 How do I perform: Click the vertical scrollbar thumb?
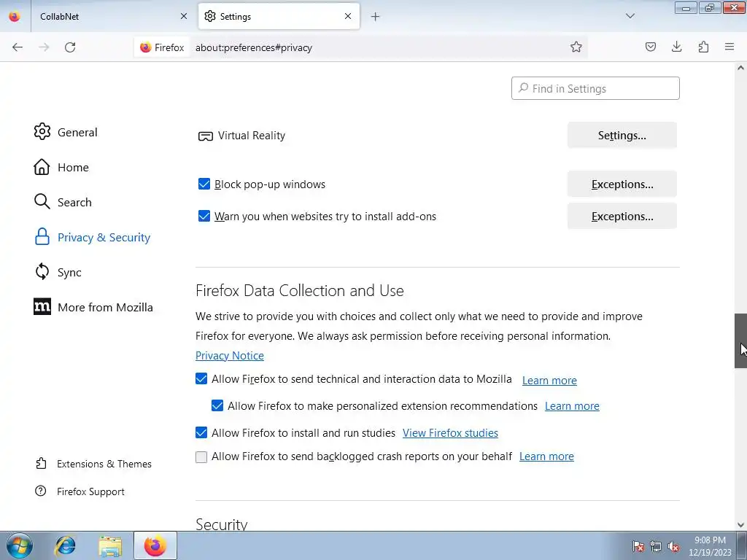click(740, 341)
